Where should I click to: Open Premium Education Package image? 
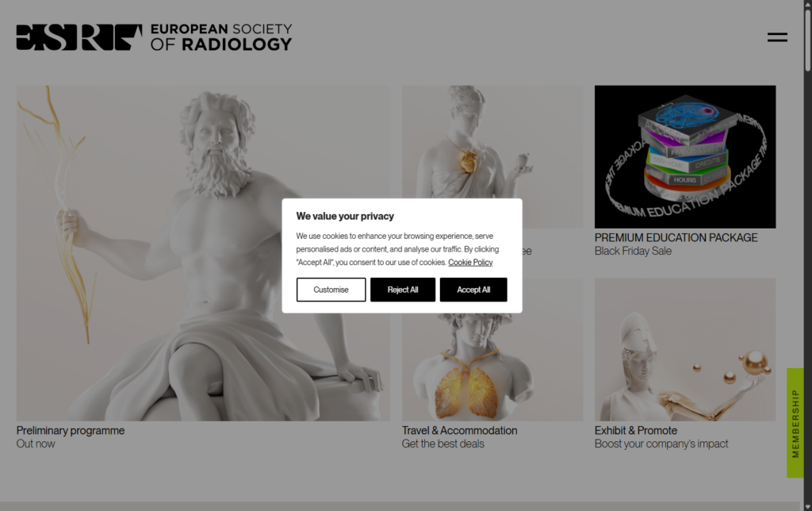pyautogui.click(x=685, y=156)
